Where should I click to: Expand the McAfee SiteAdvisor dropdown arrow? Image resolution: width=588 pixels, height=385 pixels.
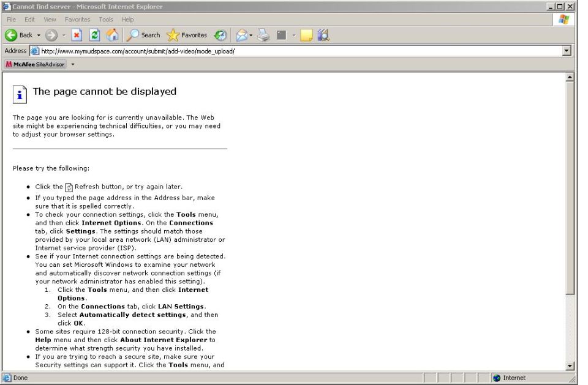click(x=73, y=64)
